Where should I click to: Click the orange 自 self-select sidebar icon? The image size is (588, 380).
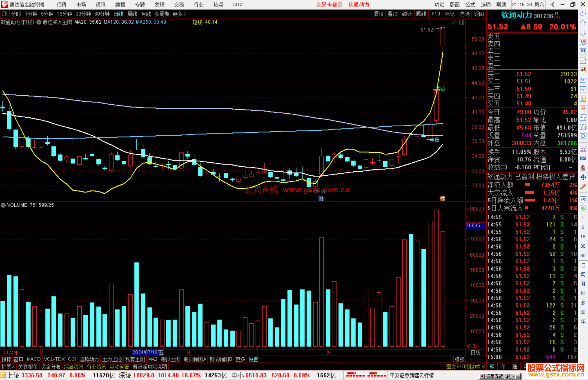pos(583,108)
